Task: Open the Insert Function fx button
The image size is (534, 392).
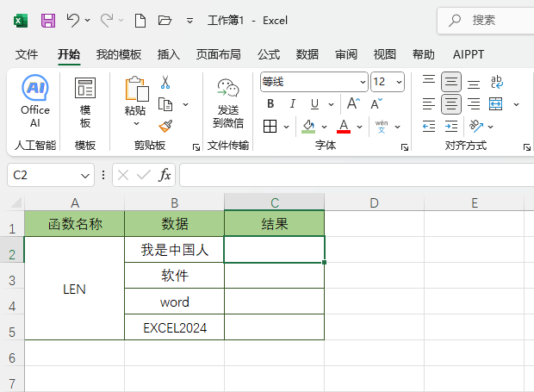Action: point(165,175)
